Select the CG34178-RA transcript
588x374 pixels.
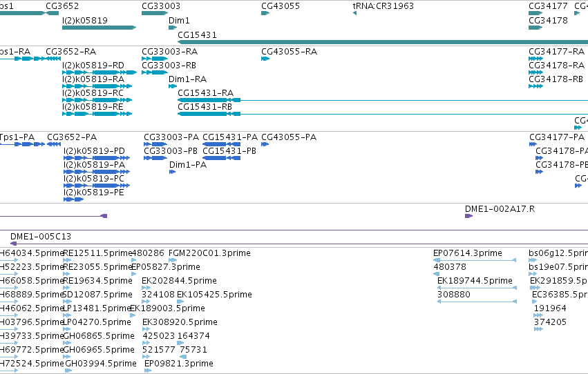tap(556, 65)
